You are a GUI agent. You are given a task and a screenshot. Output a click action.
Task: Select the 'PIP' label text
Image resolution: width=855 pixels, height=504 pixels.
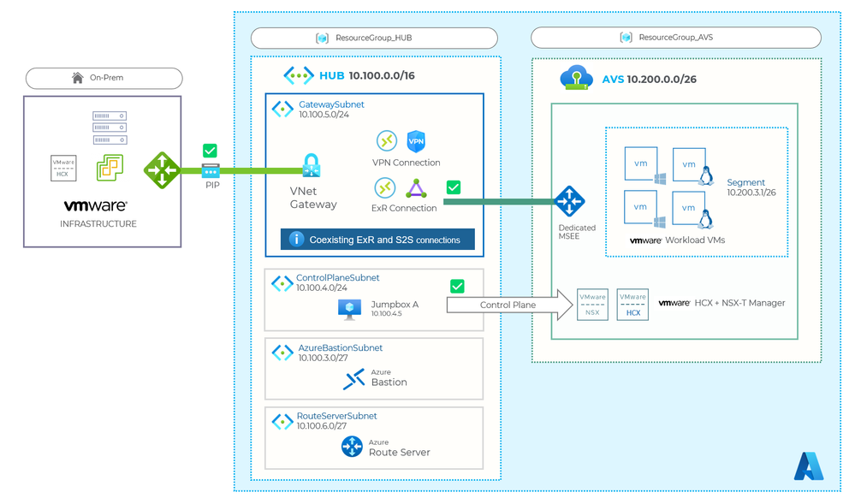pyautogui.click(x=212, y=186)
